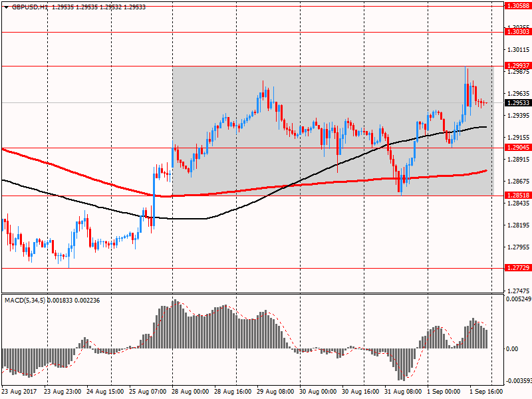Click the MACD(5,34,5) indicator label
This screenshot has width=532, height=399.
25,301
